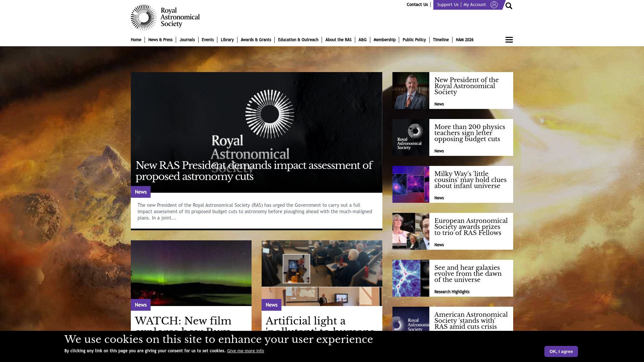Image resolution: width=644 pixels, height=362 pixels.
Task: Open Public Policy menu item
Action: [414, 40]
